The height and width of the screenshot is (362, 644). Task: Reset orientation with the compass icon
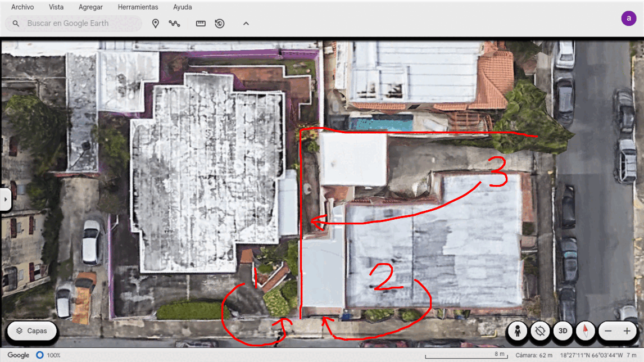pos(585,331)
